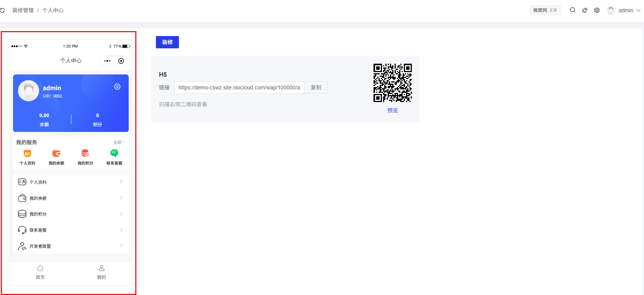The image size is (644, 295).
Task: Click the blue 装修 button
Action: pyautogui.click(x=167, y=42)
